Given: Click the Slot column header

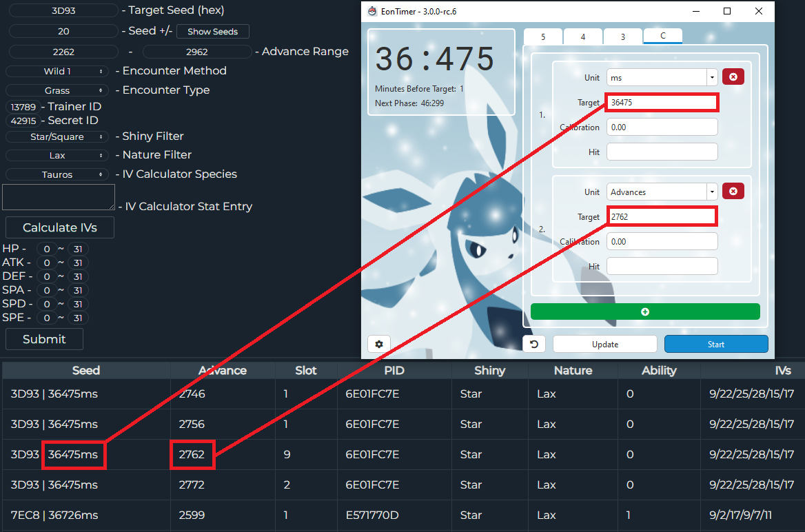Looking at the screenshot, I should 306,370.
